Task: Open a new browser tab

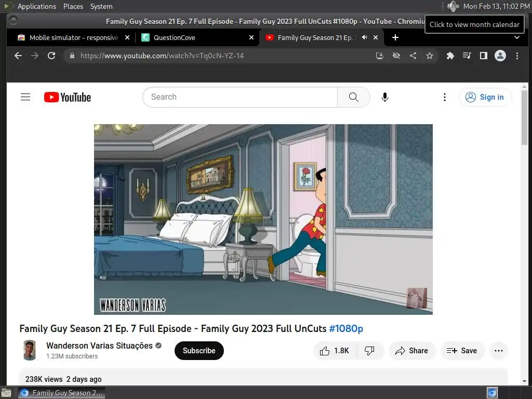Action: coord(395,37)
